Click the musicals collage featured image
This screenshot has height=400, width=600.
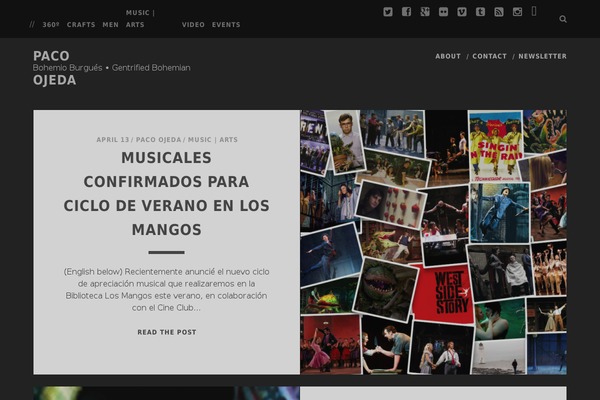pyautogui.click(x=434, y=242)
